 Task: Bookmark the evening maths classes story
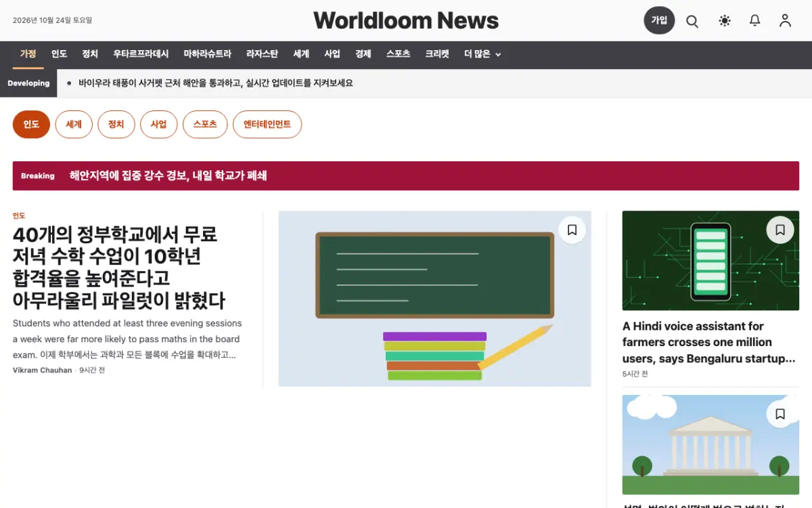(572, 230)
